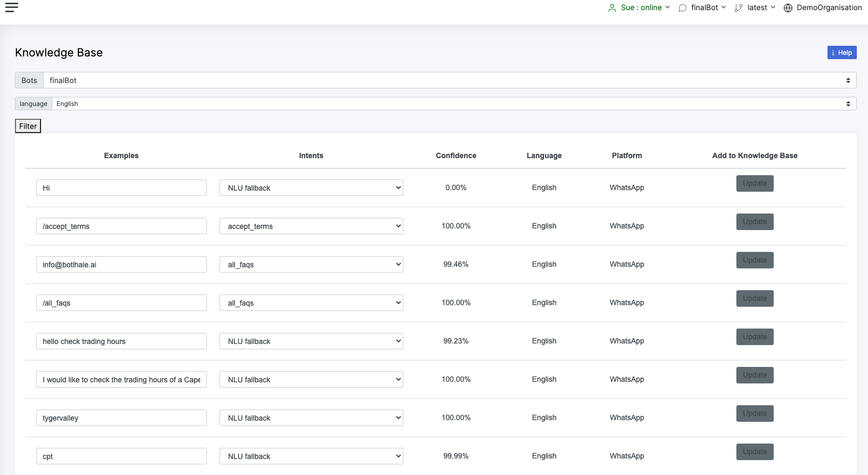868x475 pixels.
Task: Open intent dropdown for hello check trading hours
Action: point(311,341)
